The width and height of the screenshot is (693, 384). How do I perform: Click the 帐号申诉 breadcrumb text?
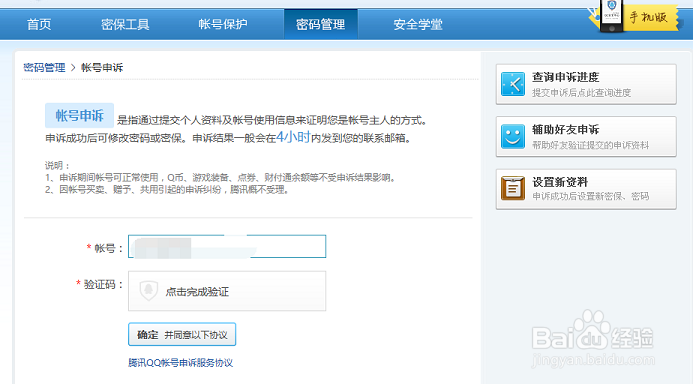click(102, 68)
